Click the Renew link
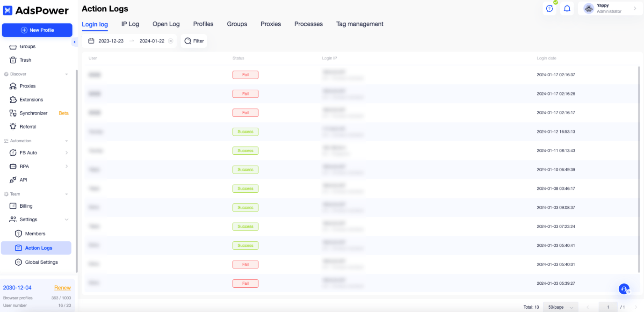The width and height of the screenshot is (644, 312). 63,288
